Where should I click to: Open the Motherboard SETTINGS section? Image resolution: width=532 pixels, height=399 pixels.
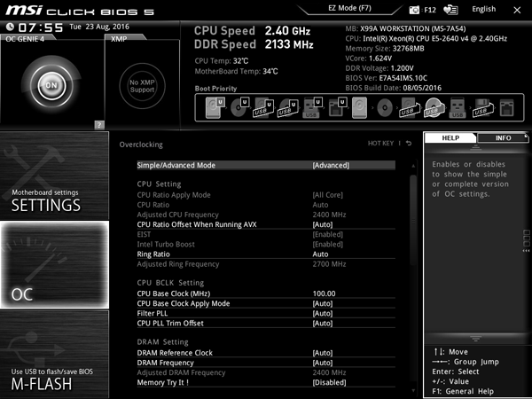(x=54, y=176)
